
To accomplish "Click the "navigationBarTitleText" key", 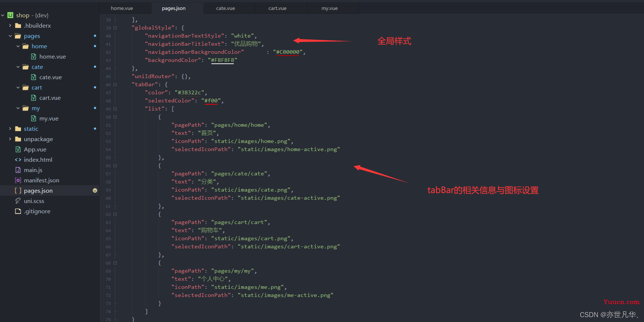I will pos(184,44).
